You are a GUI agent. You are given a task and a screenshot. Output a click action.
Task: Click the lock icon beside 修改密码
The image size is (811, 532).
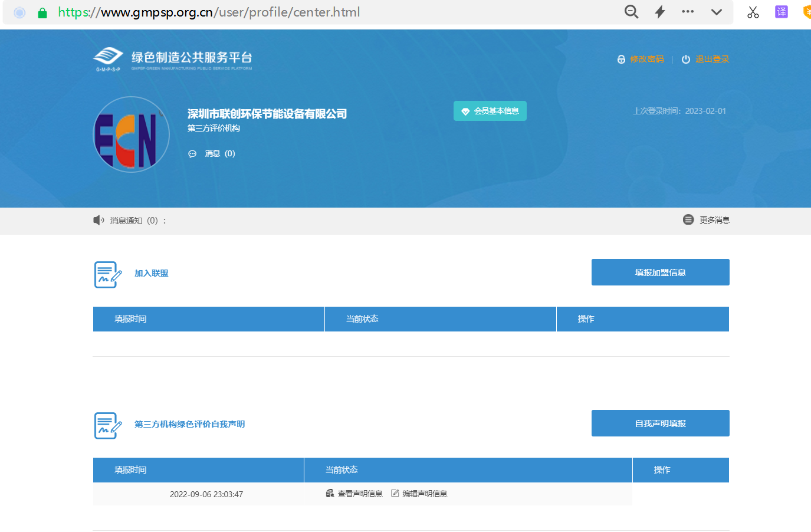click(x=621, y=60)
